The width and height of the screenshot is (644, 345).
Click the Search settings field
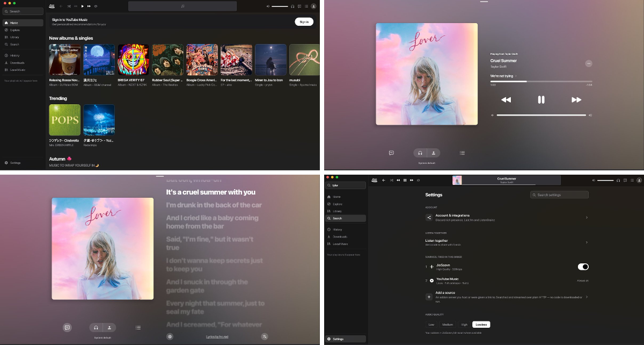559,195
